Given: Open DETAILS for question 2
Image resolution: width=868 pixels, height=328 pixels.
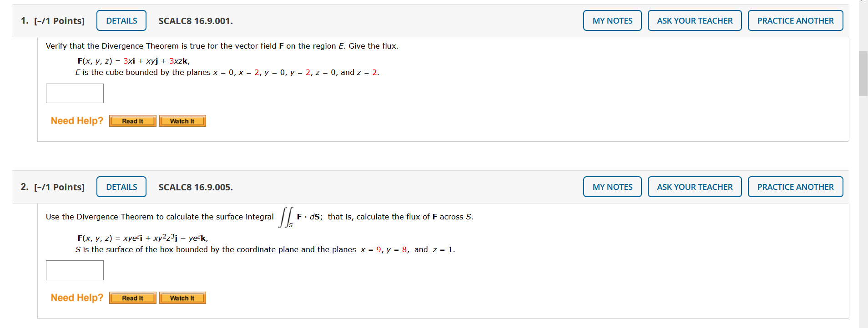Looking at the screenshot, I should pyautogui.click(x=121, y=187).
